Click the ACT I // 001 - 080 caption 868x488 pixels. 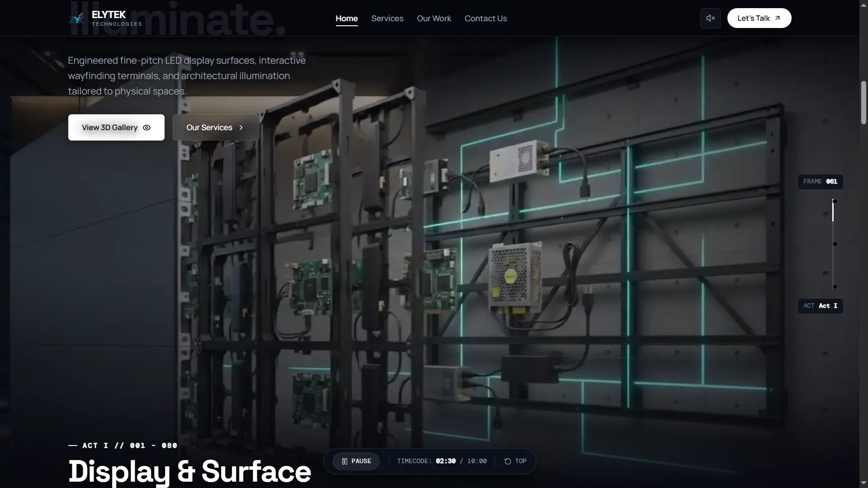click(123, 446)
